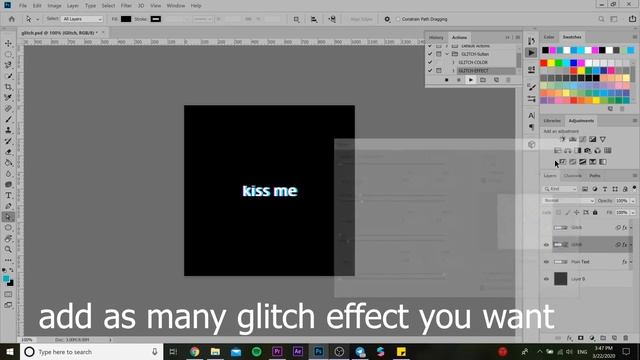This screenshot has height=360, width=640.
Task: Open the blend mode Normal dropdown
Action: [x=569, y=201]
